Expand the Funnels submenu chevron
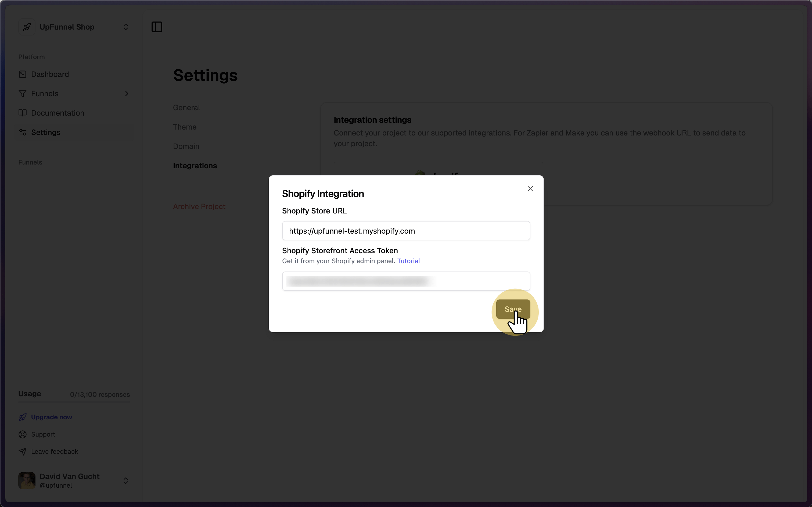 pos(127,94)
